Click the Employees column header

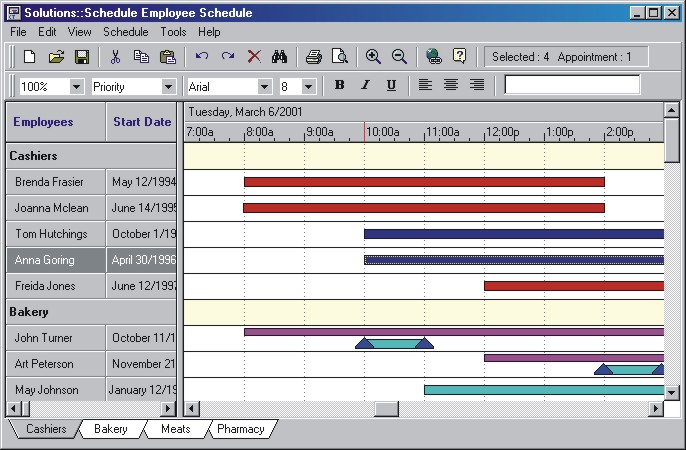point(43,122)
